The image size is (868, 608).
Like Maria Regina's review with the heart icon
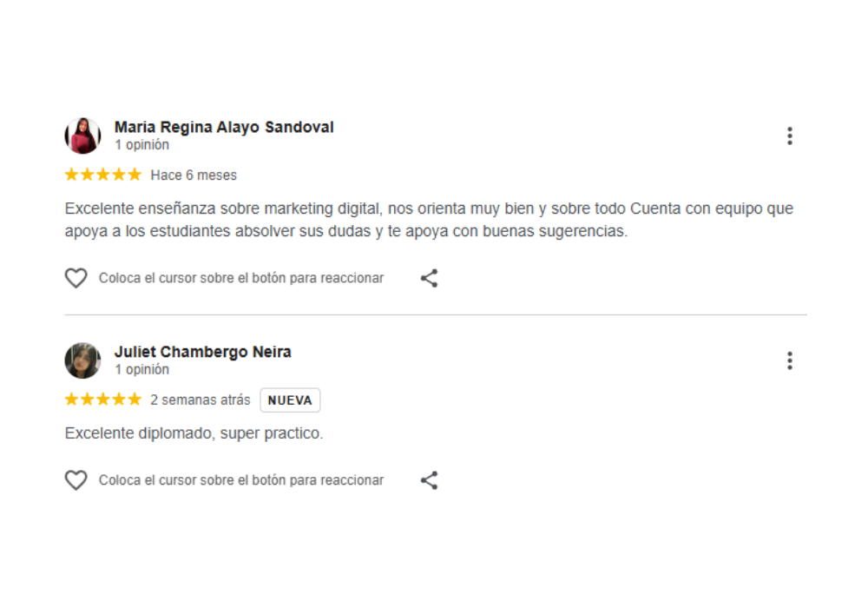[x=76, y=278]
